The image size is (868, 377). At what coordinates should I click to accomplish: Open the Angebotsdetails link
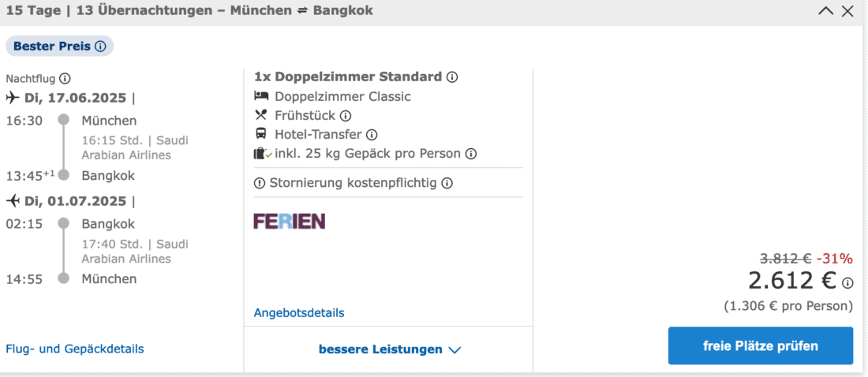point(299,313)
